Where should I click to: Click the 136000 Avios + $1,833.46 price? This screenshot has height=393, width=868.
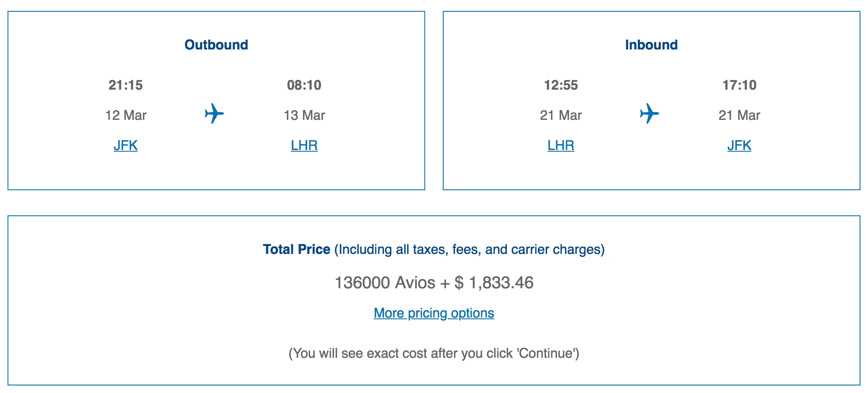click(434, 283)
